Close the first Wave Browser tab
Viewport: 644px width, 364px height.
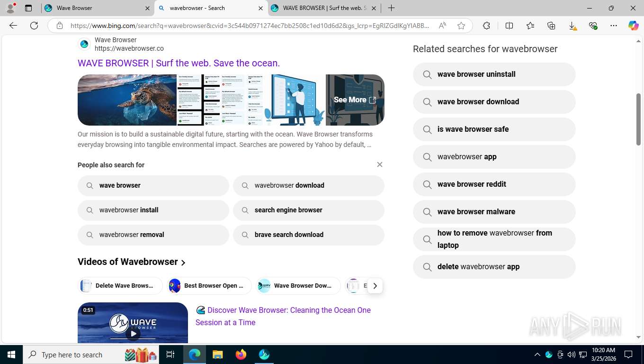click(147, 8)
